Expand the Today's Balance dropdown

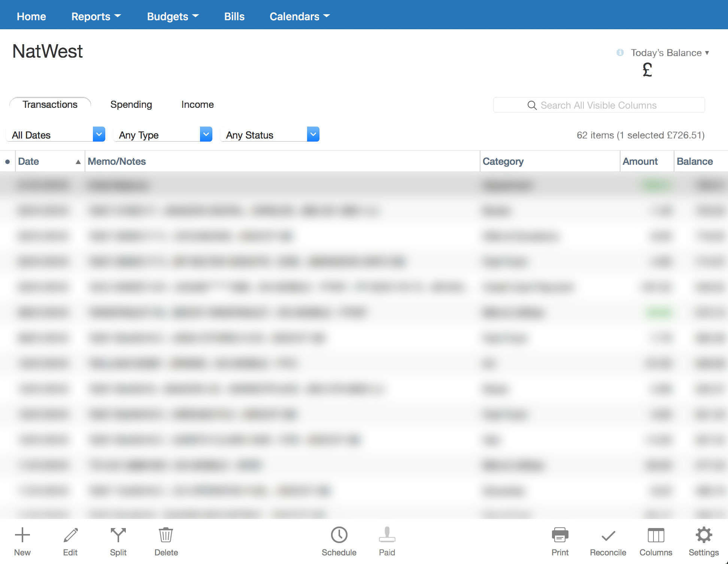670,53
